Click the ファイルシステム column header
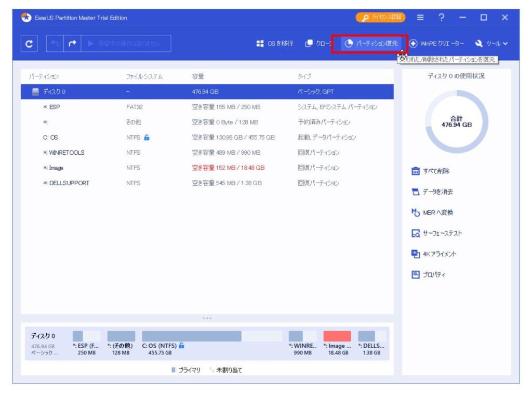Screen dimensions: 532x396 point(144,77)
